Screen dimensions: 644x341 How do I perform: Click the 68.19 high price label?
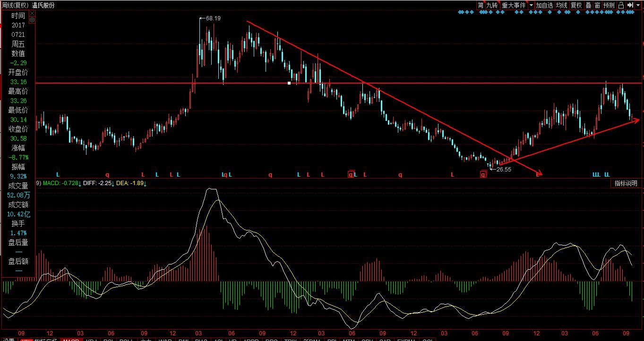214,18
